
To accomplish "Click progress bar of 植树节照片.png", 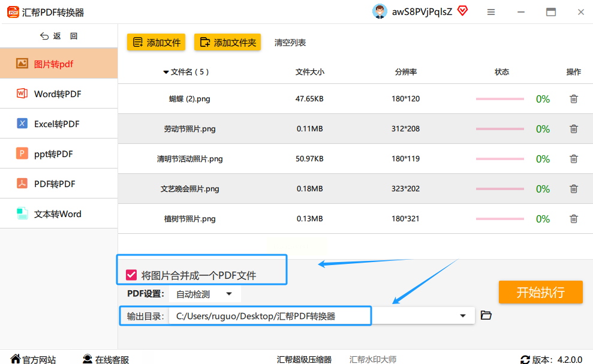I will (499, 218).
